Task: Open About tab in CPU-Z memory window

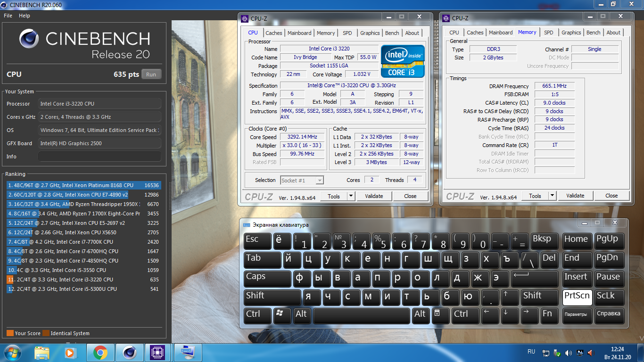Action: point(613,33)
